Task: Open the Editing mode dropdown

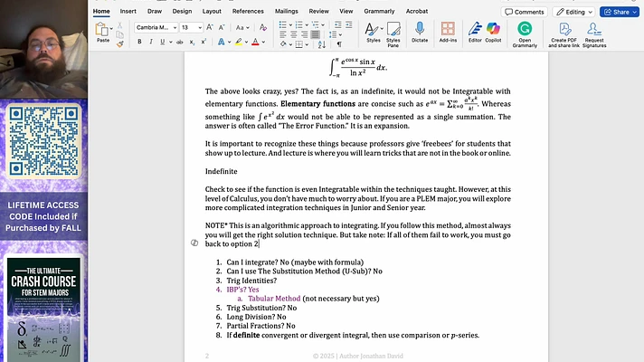Action: pos(574,12)
